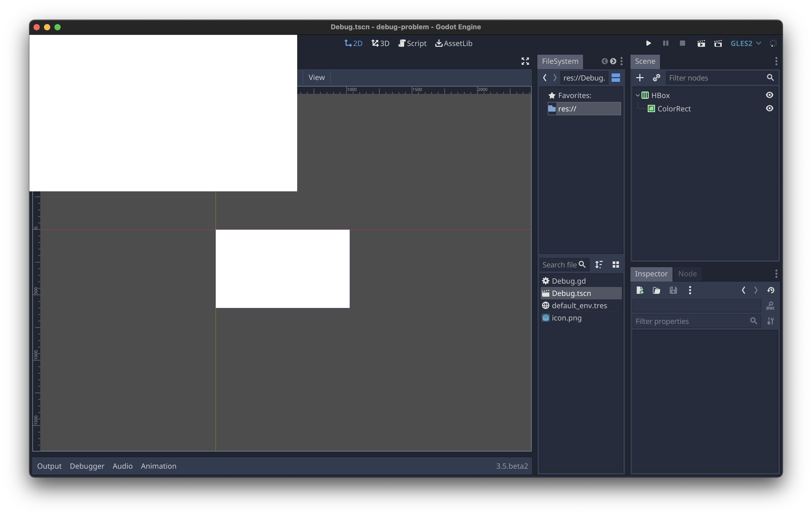Instance a child scene
This screenshot has height=516, width=812.
[657, 78]
